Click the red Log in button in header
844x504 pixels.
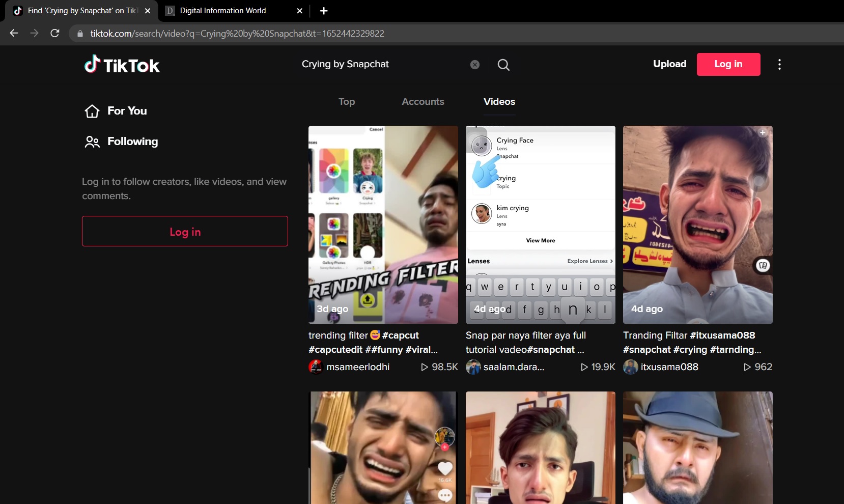click(728, 64)
